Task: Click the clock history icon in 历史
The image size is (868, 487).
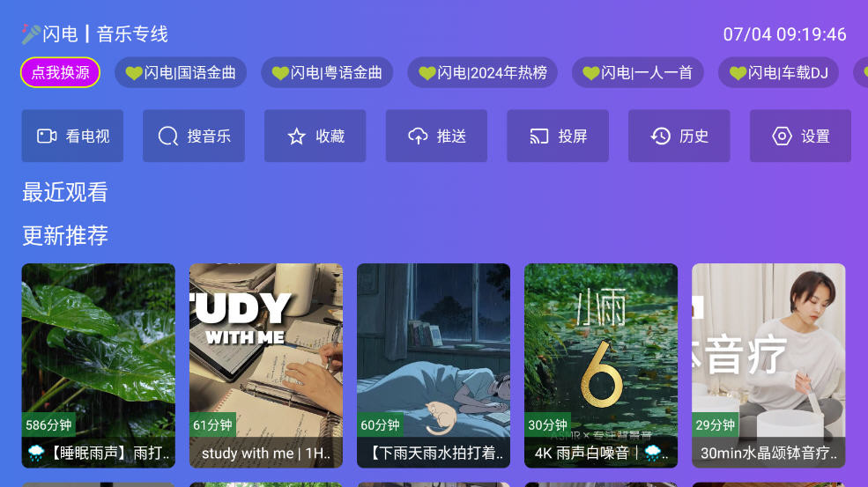Action: pos(660,137)
